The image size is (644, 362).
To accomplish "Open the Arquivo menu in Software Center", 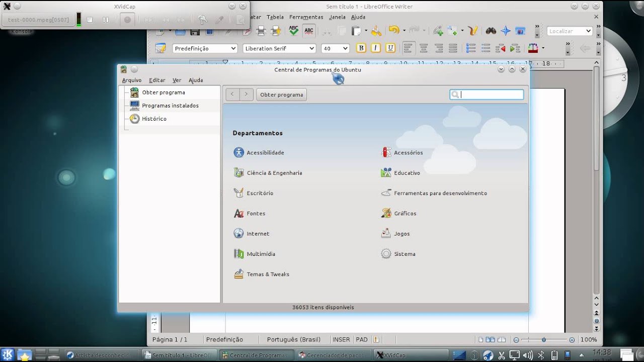I will (132, 80).
